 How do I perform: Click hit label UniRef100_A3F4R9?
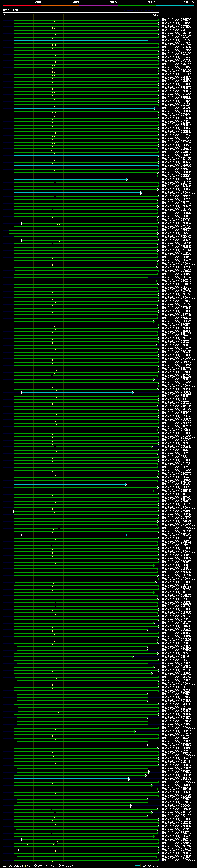pos(177,836)
